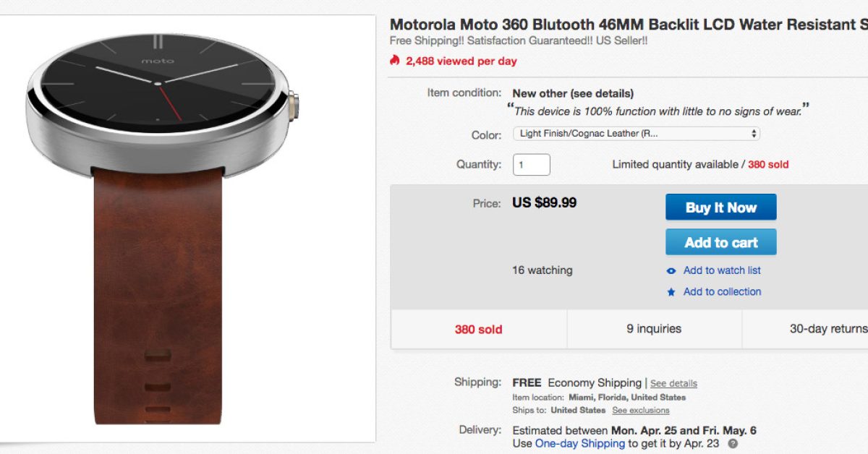The width and height of the screenshot is (868, 454).
Task: Open See details link for Economy Shipping
Action: point(673,383)
